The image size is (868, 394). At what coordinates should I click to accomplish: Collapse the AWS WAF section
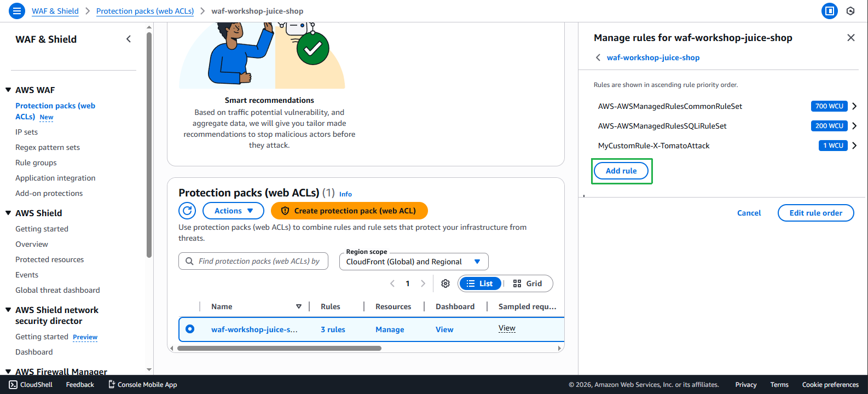click(x=8, y=90)
